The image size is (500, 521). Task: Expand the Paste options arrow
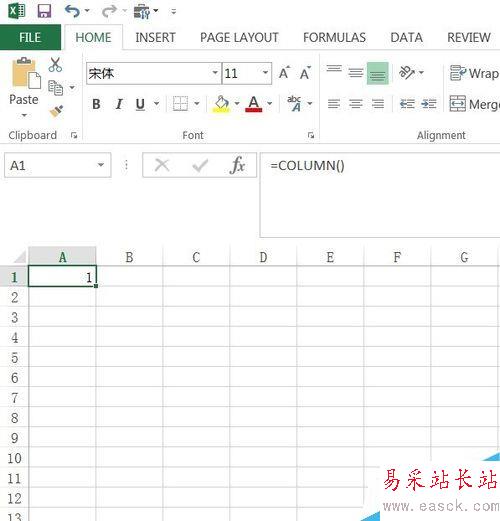point(24,115)
